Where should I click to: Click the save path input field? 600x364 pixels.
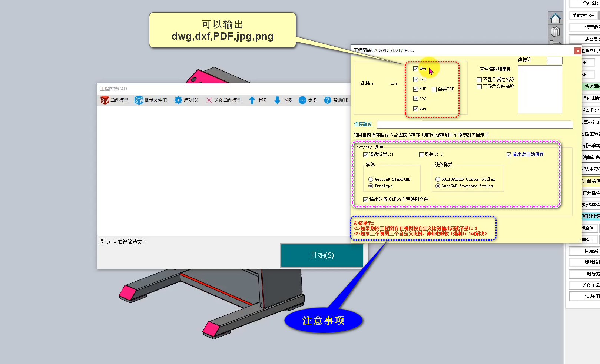[474, 125]
